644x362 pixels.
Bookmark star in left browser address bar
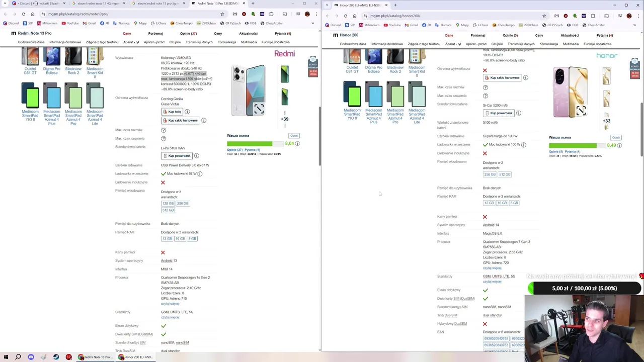222,14
